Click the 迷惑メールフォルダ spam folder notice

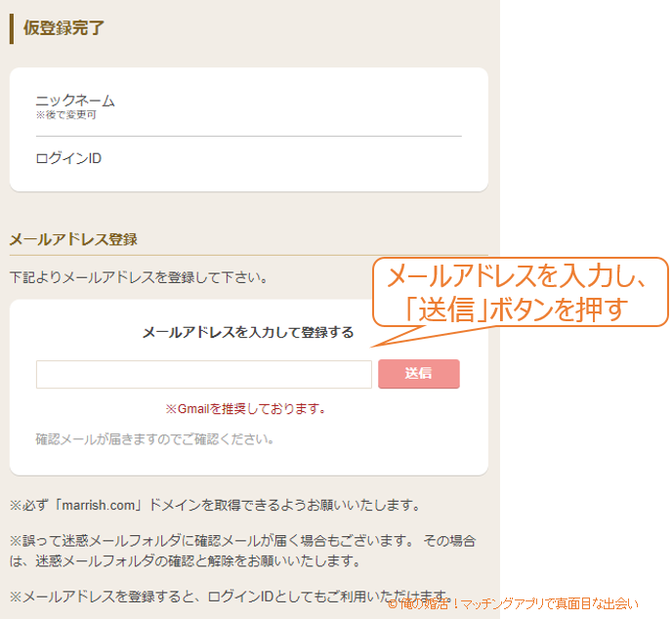click(x=242, y=551)
